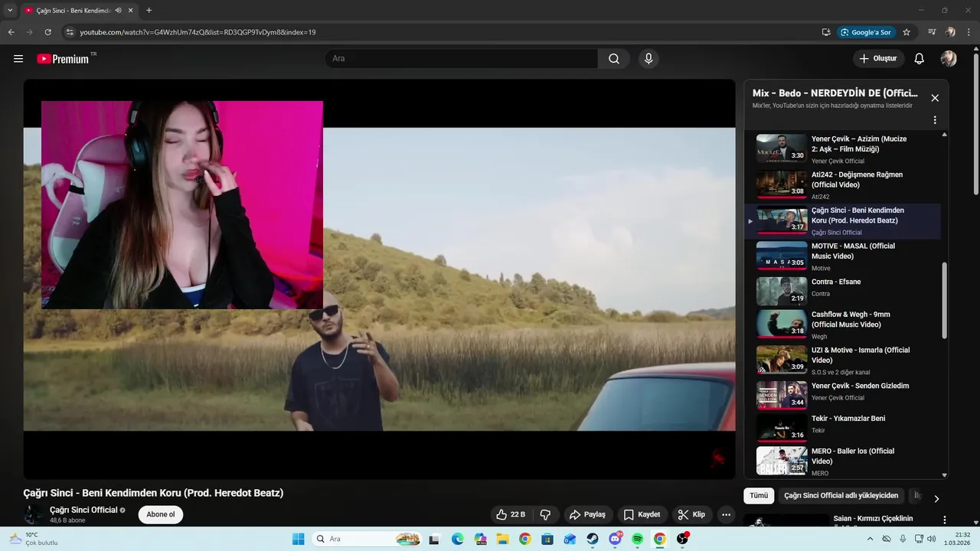Create a clip with Klip button
This screenshot has height=551, width=980.
coord(691,514)
